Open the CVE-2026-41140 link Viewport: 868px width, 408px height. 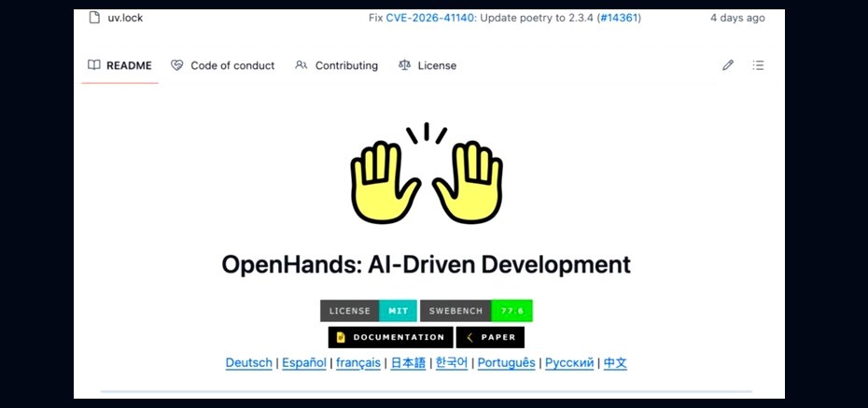(x=430, y=18)
